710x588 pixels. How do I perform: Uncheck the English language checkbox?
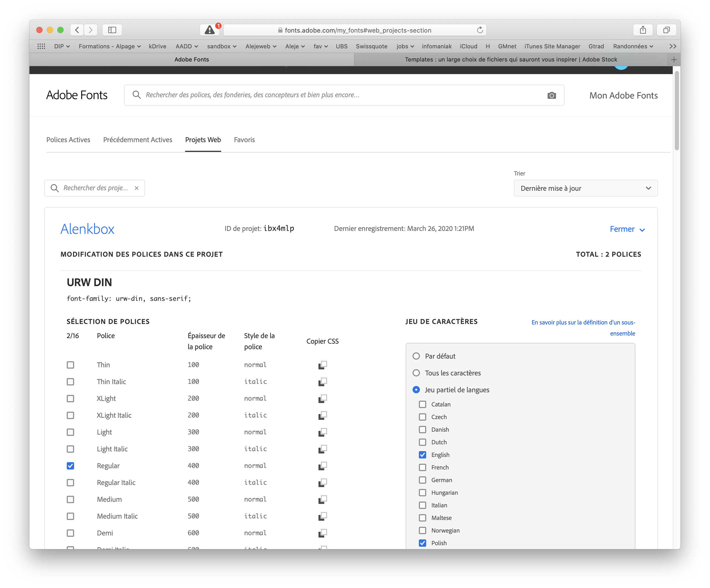click(422, 455)
